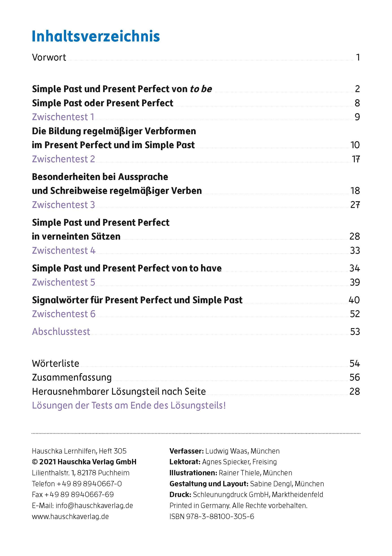392x556 pixels.
Task: Go to Zwischentest 5
Action: 63,282
